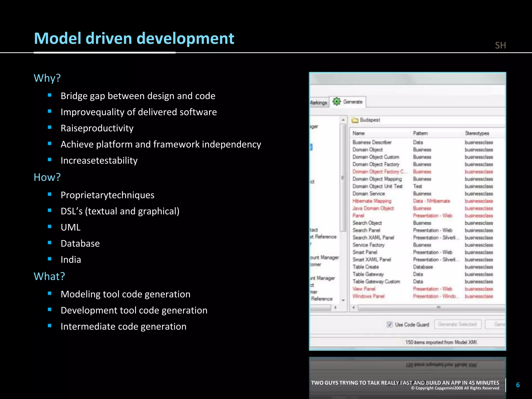The height and width of the screenshot is (399, 532).
Task: Click the green gear Generate icon
Action: pos(337,102)
